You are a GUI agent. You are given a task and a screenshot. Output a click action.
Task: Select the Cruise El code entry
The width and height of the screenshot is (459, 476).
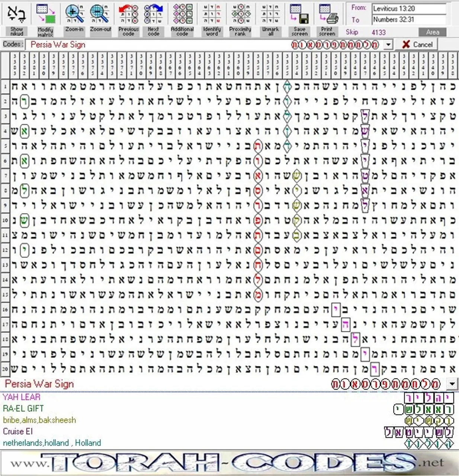pos(17,431)
